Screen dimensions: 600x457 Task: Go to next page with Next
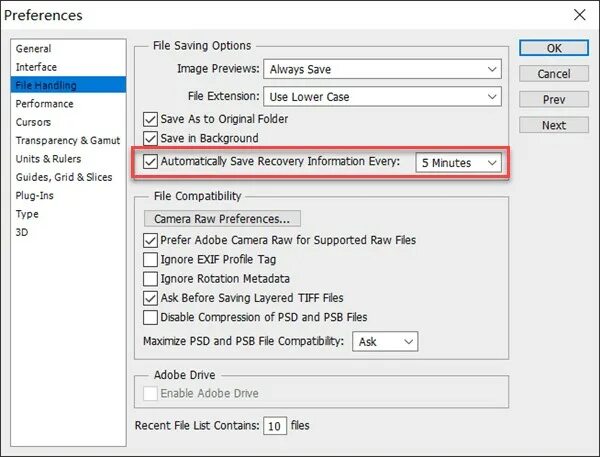pos(554,125)
